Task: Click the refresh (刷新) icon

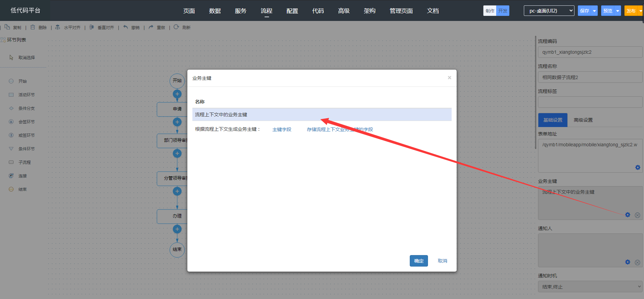Action: [176, 27]
